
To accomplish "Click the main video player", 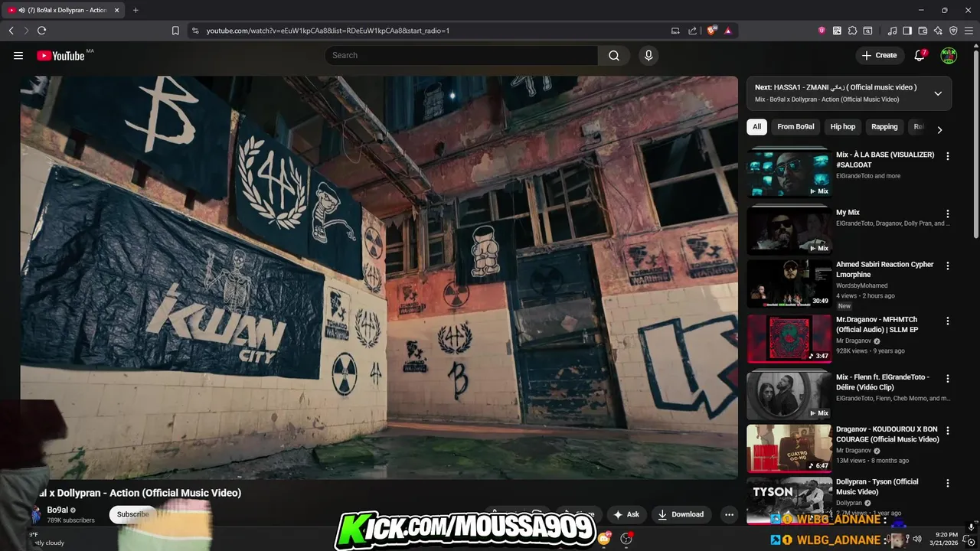I will 379,277.
